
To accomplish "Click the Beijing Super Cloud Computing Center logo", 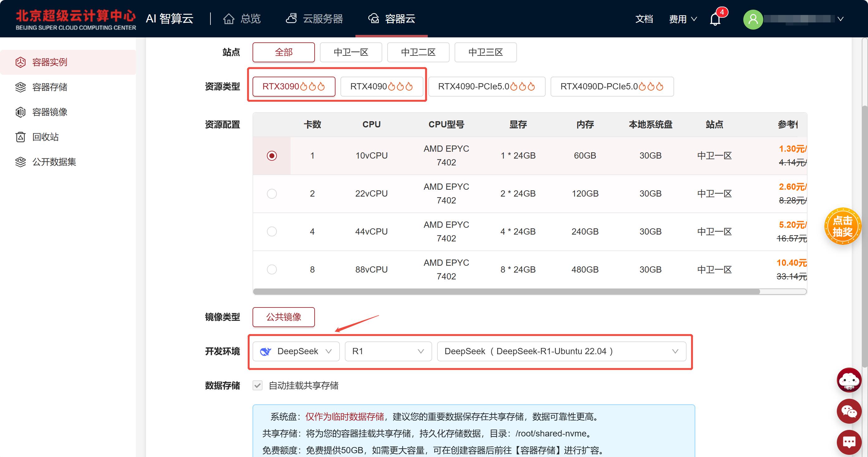I will [75, 20].
